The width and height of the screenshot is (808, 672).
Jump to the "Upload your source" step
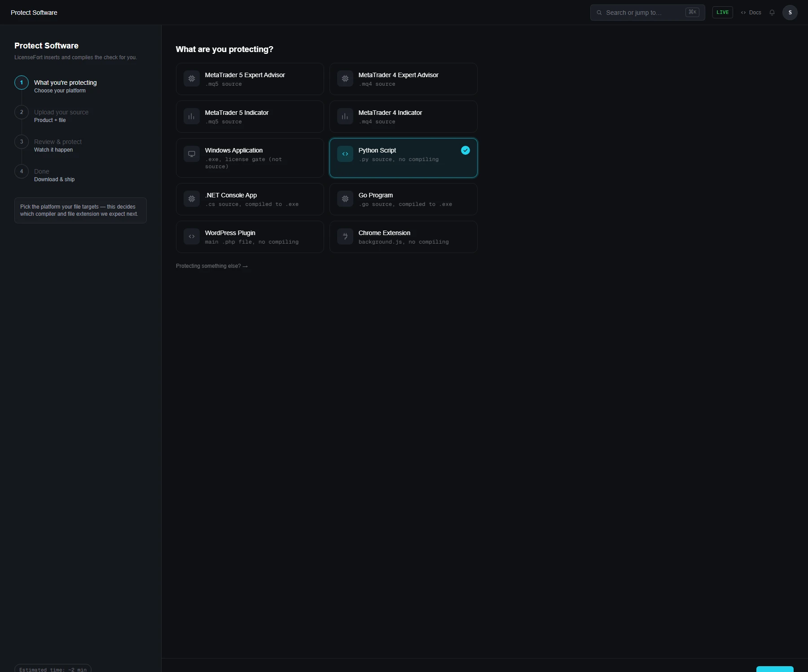pyautogui.click(x=61, y=112)
